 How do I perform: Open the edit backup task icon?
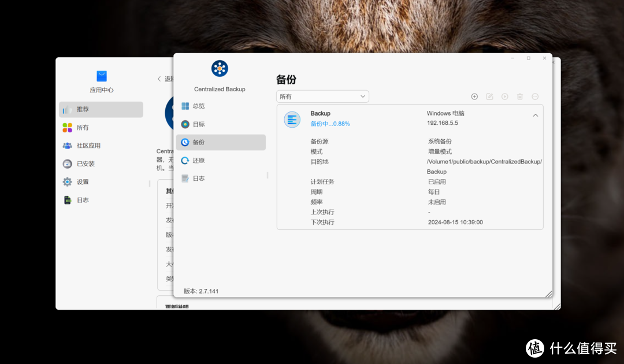coord(489,96)
